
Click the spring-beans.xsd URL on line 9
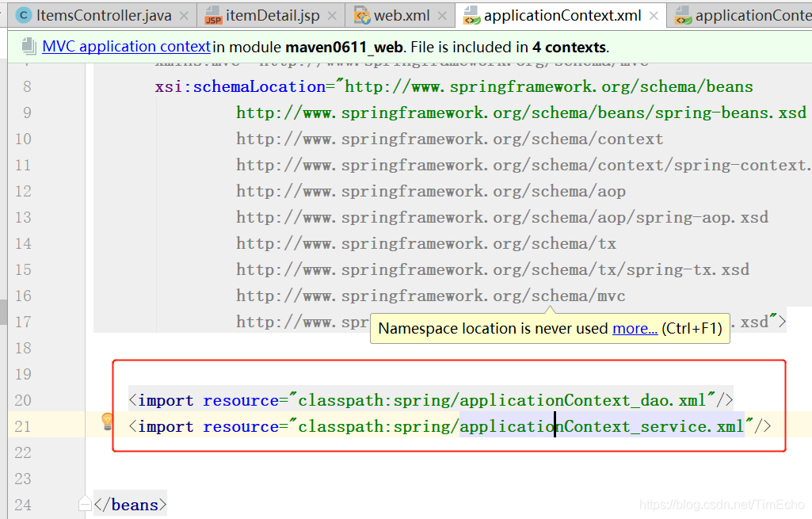[521, 113]
